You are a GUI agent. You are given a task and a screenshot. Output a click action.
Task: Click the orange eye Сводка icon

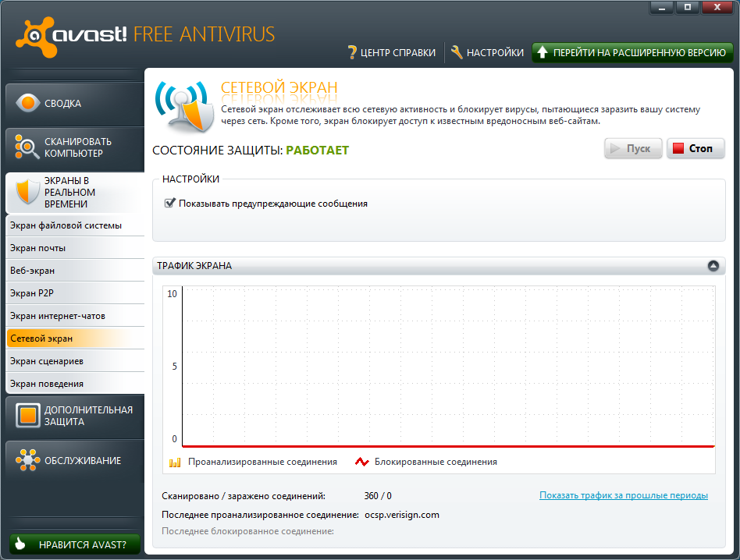(28, 103)
